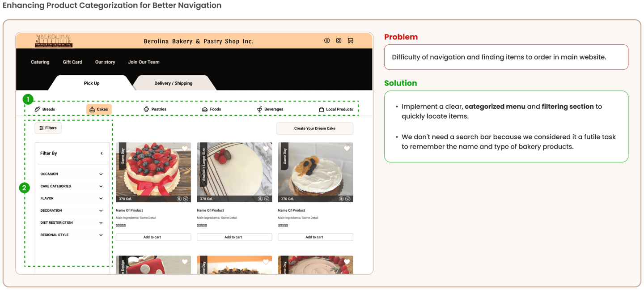This screenshot has width=644, height=290.
Task: Click the green Solution heading
Action: [401, 83]
